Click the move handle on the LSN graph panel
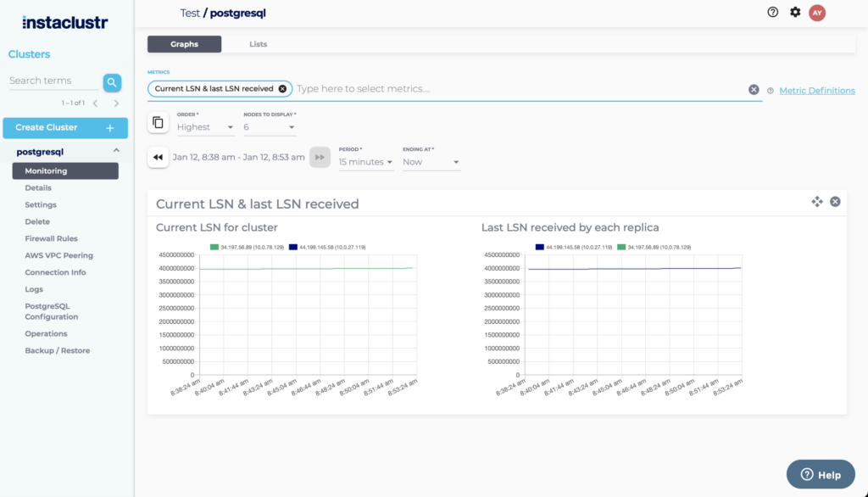Screen dimensions: 868x497 click(x=817, y=202)
